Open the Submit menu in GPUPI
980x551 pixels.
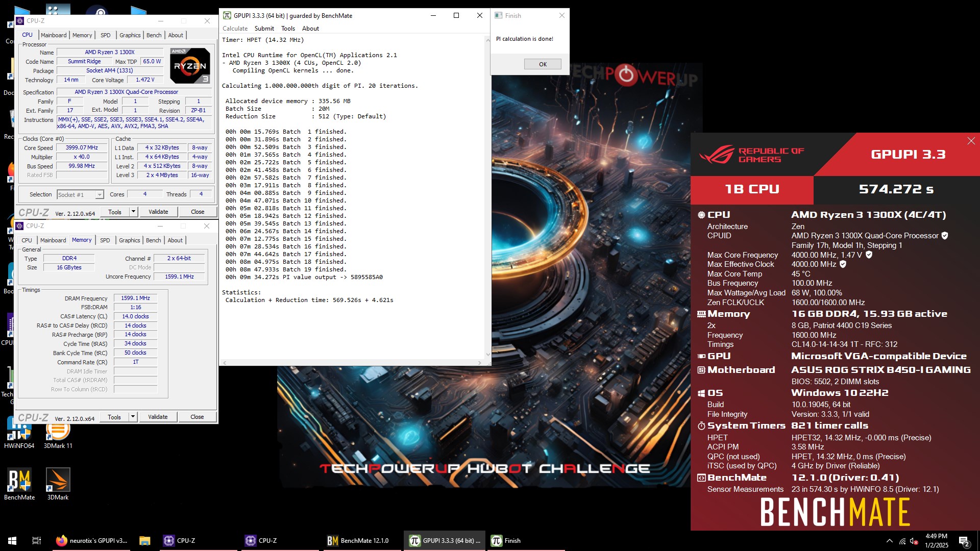pos(264,29)
